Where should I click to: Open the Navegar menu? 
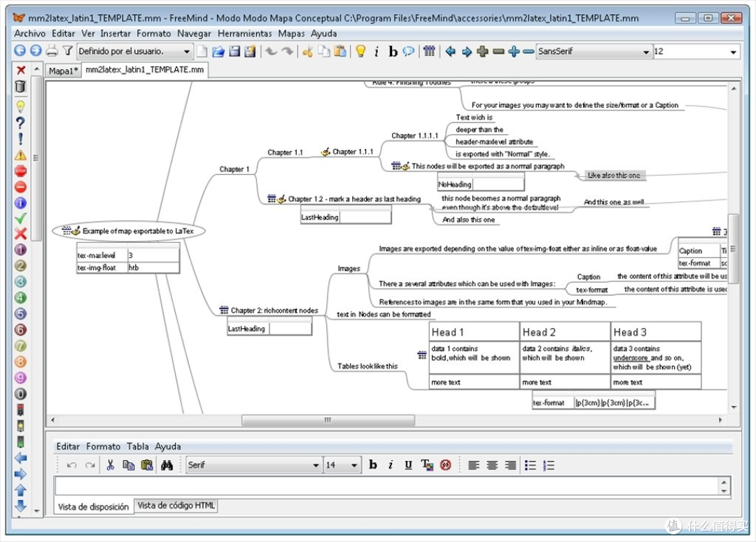click(194, 34)
